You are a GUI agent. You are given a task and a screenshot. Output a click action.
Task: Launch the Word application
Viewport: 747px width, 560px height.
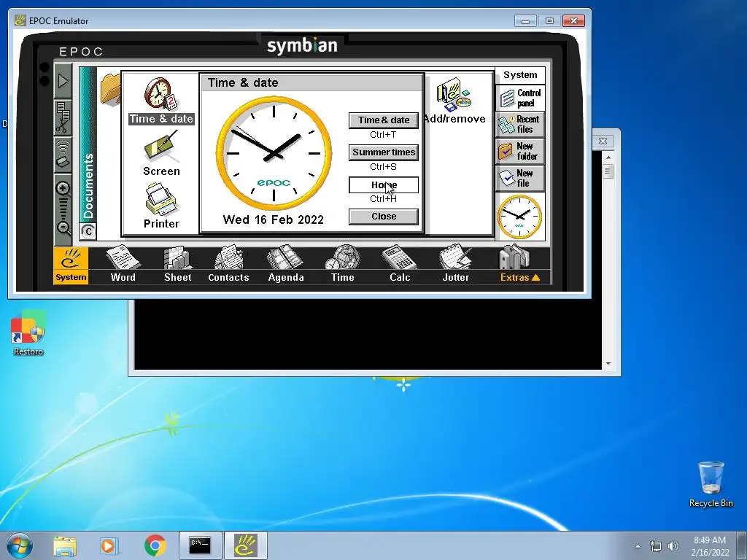(x=123, y=264)
